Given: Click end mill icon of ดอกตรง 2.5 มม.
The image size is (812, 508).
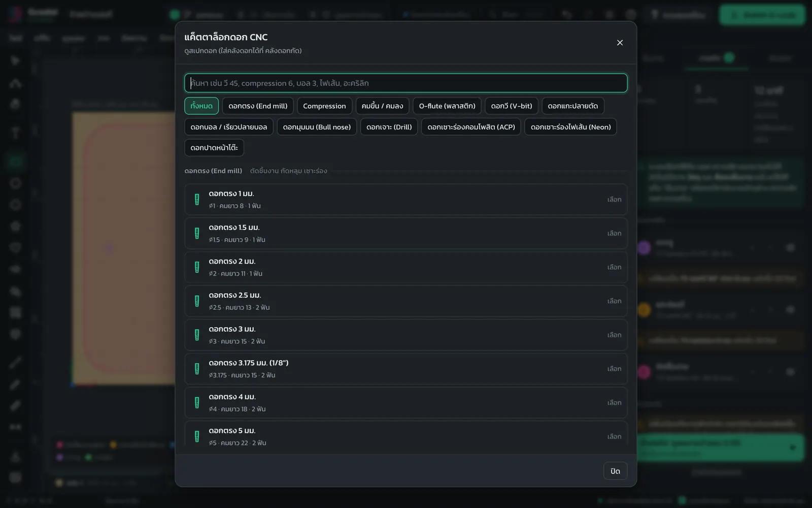Looking at the screenshot, I should (197, 301).
